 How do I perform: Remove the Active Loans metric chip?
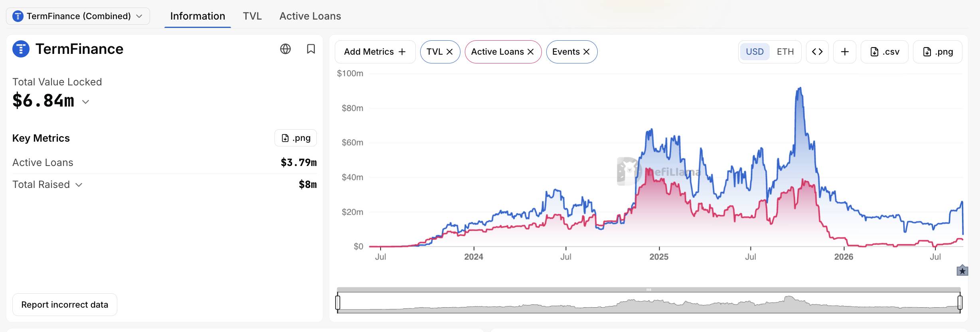tap(531, 52)
